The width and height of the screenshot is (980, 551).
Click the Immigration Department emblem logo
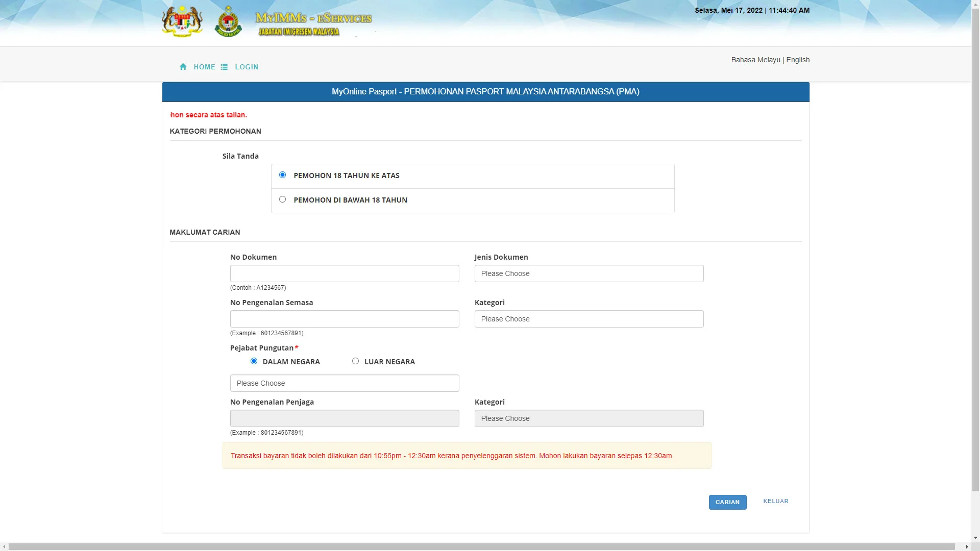coord(228,22)
